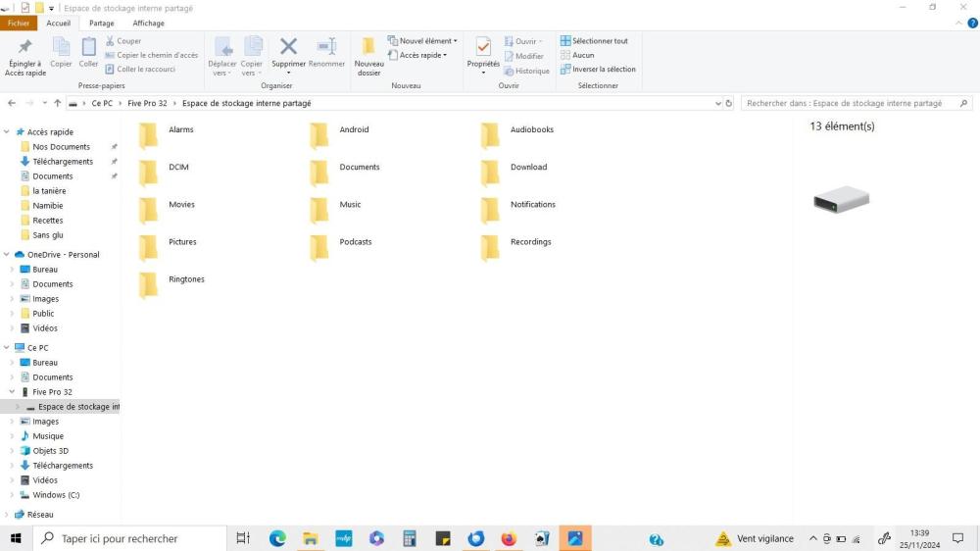Screen dimensions: 980x551
Task: Click the Coller clipboard icon
Action: [x=89, y=47]
